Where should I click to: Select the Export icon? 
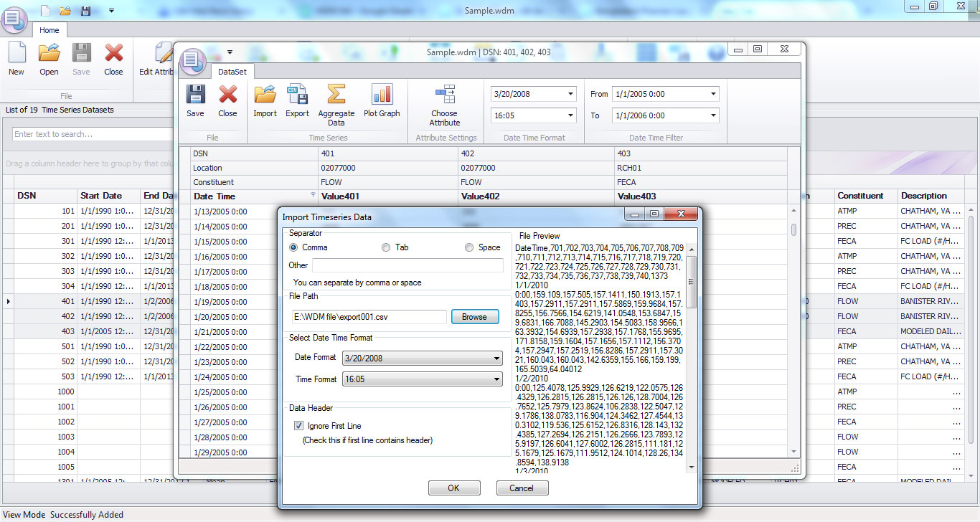coord(297,103)
